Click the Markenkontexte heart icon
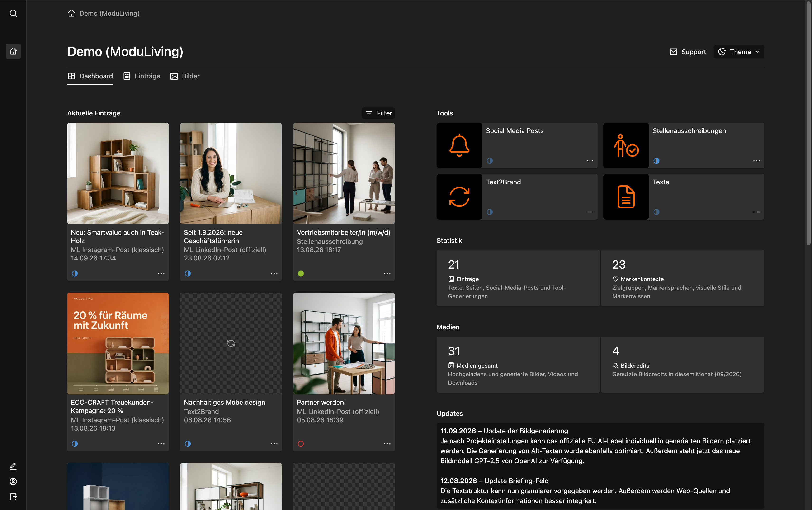Viewport: 812px width, 510px height. pos(616,279)
